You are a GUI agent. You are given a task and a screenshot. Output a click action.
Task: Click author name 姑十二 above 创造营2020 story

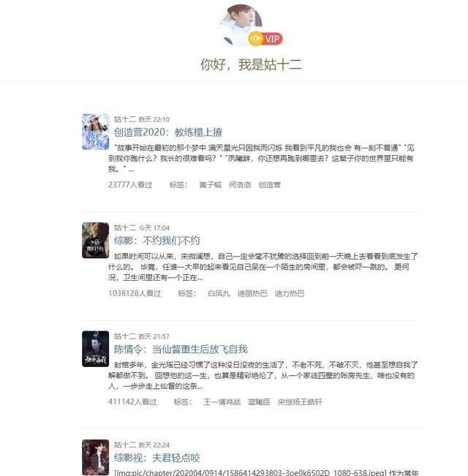125,119
